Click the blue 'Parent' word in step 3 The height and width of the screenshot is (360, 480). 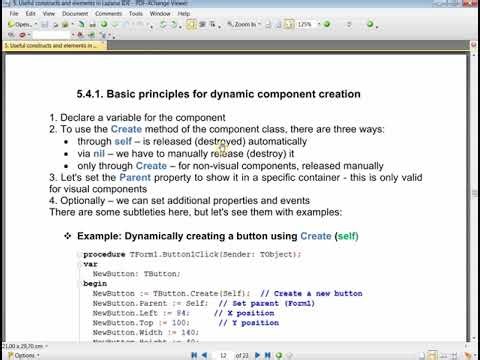pyautogui.click(x=135, y=177)
